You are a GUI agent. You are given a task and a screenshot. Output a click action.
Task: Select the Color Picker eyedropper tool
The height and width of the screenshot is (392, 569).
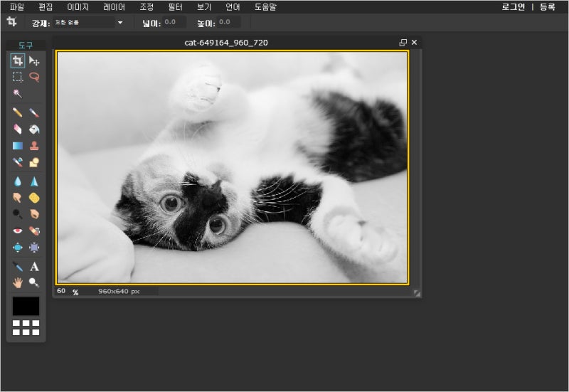click(x=17, y=266)
